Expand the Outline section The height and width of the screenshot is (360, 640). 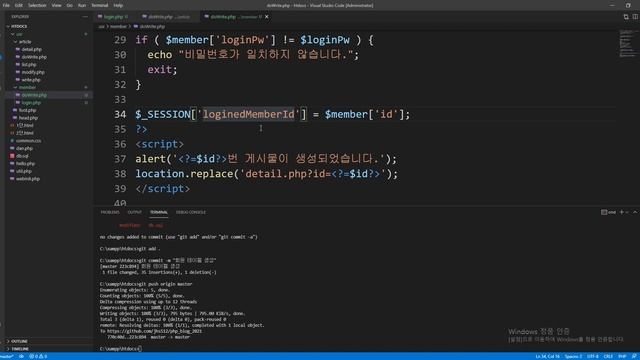19,341
